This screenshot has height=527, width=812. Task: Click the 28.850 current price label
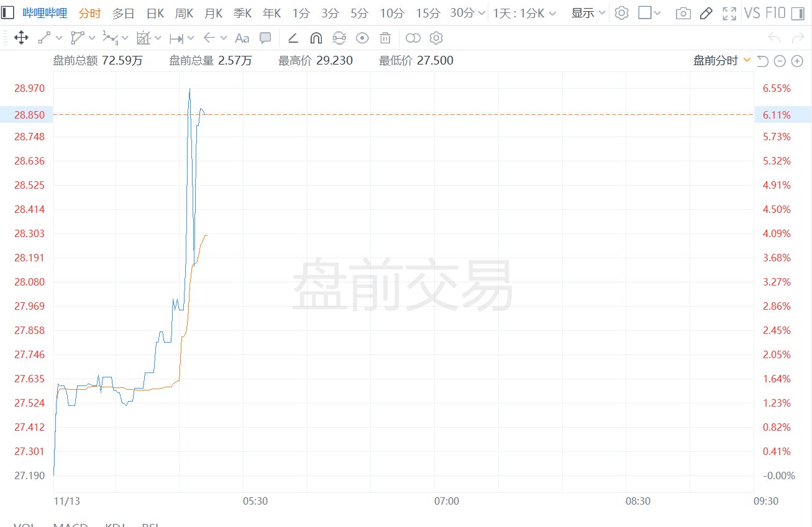(x=29, y=115)
